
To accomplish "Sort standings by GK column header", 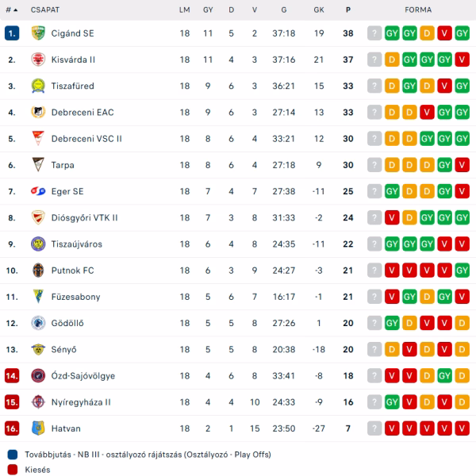I will [319, 10].
